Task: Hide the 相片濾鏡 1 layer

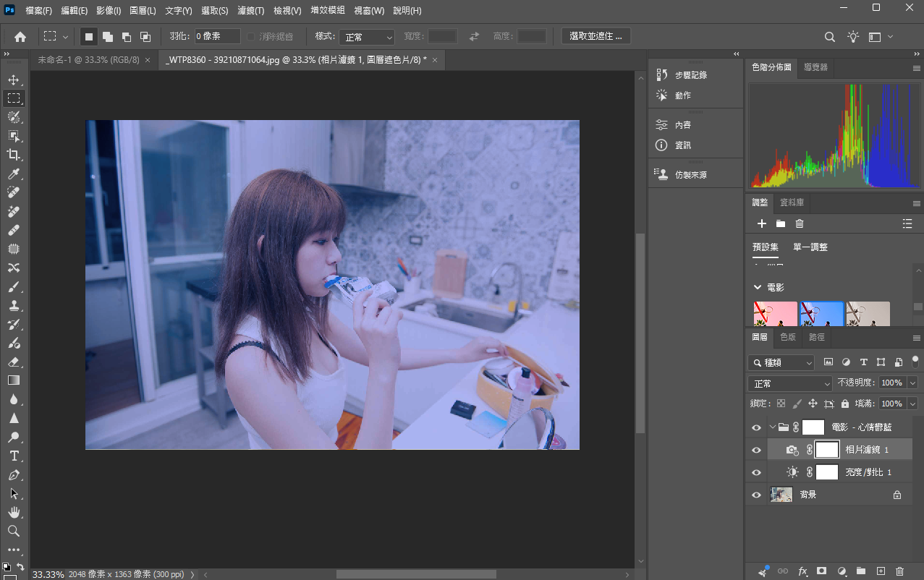Action: tap(756, 450)
